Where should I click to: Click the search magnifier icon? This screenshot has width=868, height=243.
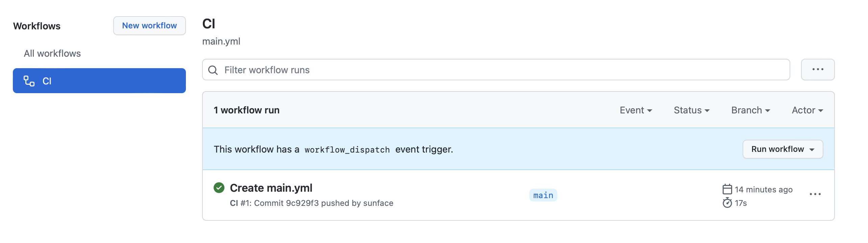tap(213, 70)
